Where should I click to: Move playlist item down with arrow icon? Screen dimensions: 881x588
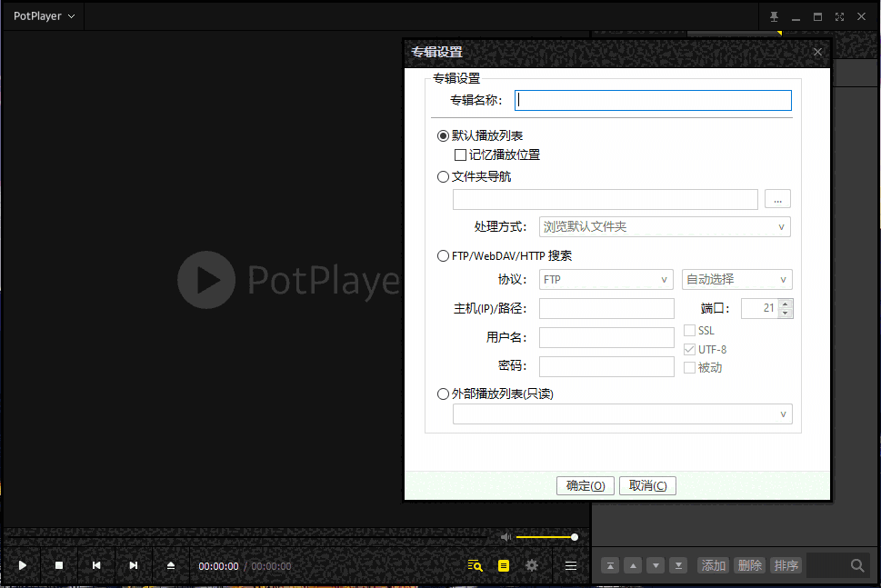pos(655,565)
